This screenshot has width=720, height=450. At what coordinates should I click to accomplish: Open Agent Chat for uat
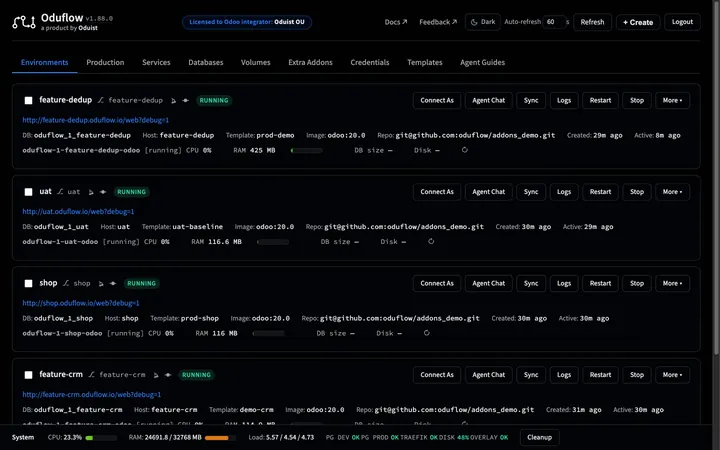point(489,191)
